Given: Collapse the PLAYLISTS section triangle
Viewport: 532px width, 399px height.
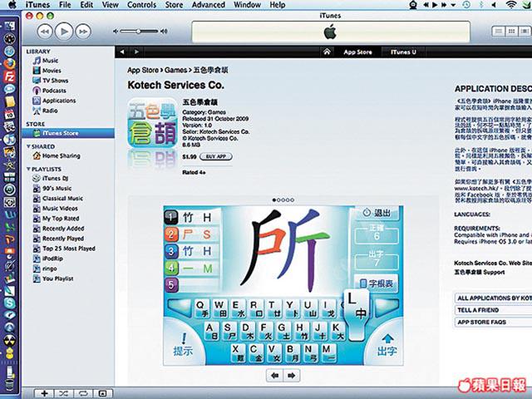Looking at the screenshot, I should point(28,169).
